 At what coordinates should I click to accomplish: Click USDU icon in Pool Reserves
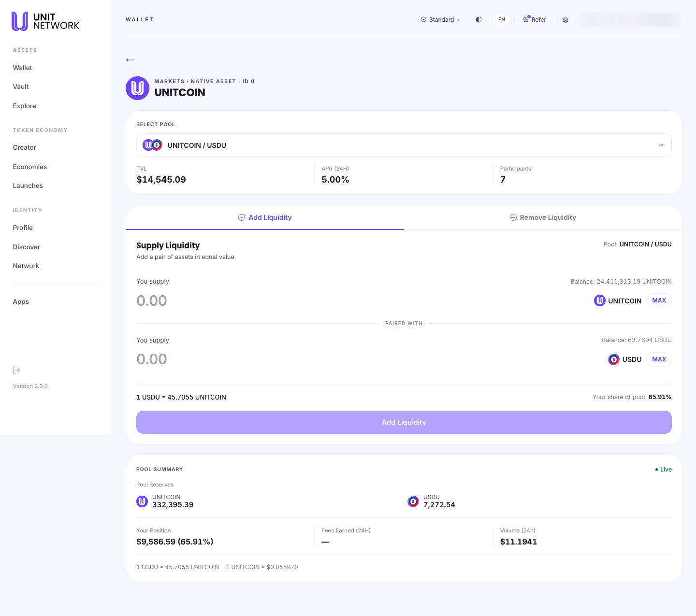coord(413,501)
